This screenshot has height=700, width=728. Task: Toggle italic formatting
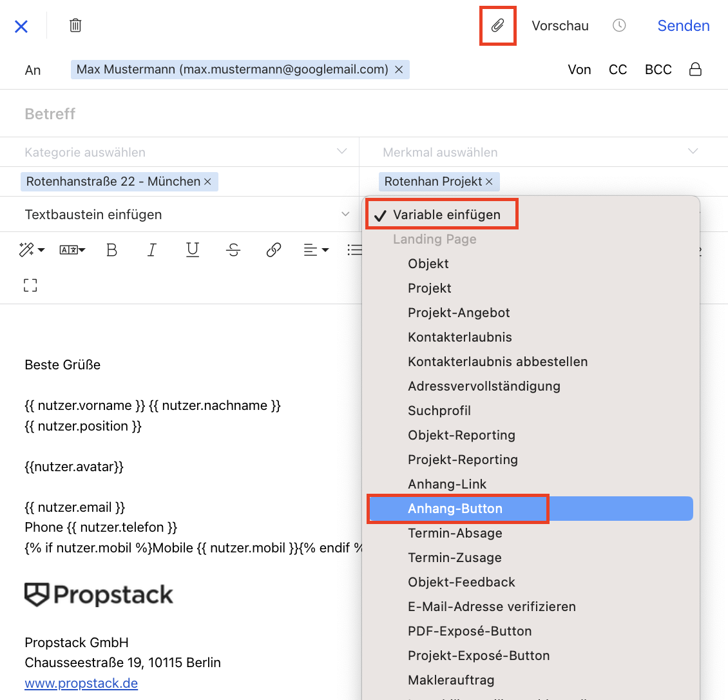pyautogui.click(x=152, y=250)
